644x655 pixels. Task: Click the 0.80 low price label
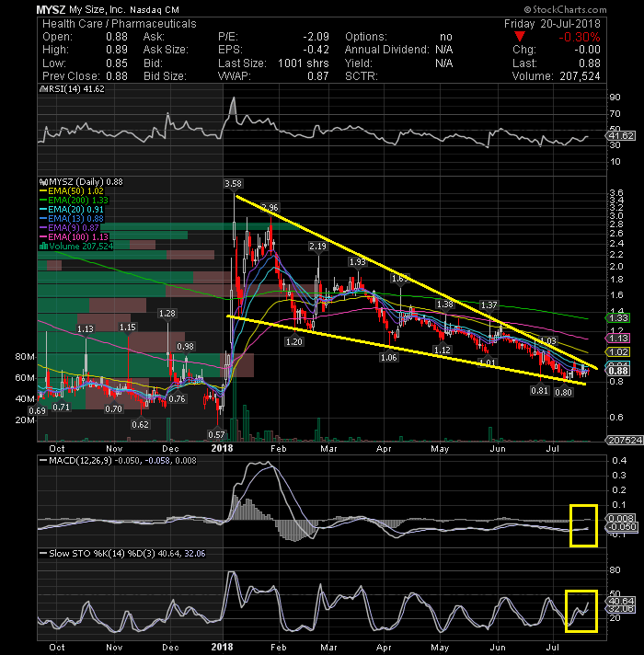(x=563, y=392)
